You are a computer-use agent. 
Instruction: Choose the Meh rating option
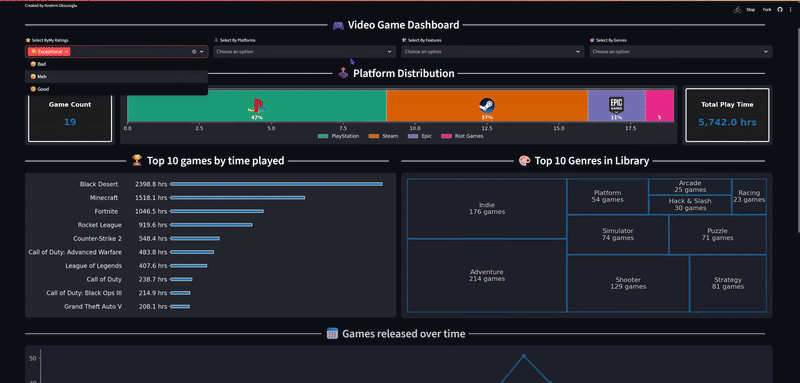(x=116, y=76)
